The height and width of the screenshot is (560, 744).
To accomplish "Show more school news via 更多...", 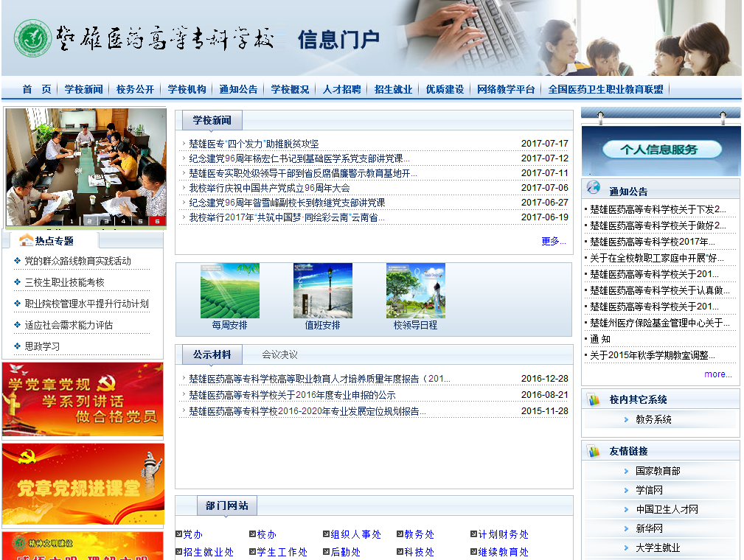I will pos(553,241).
